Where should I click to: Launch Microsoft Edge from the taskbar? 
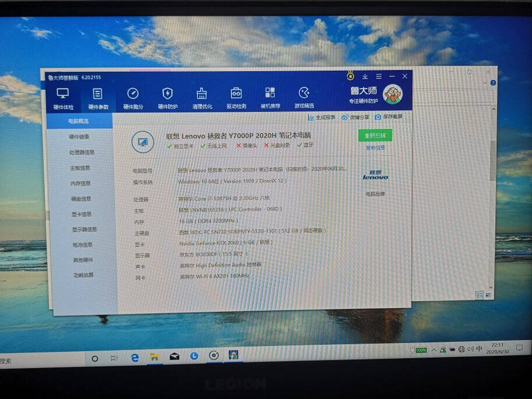click(x=135, y=357)
